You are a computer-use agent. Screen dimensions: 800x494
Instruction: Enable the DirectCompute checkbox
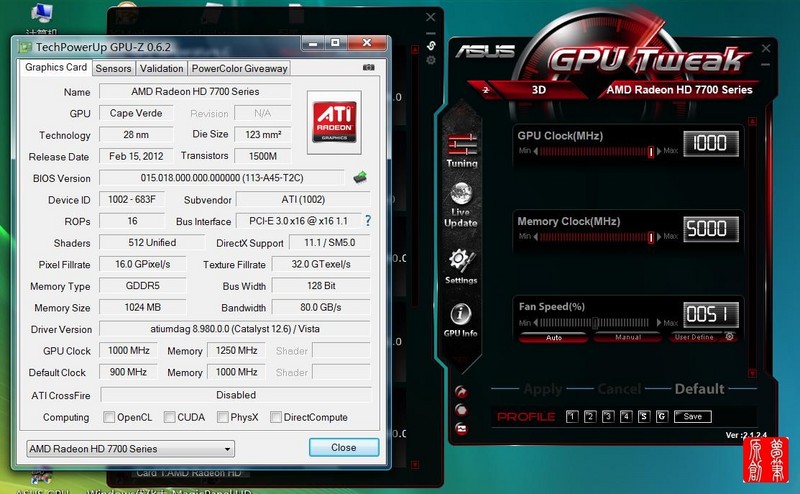pyautogui.click(x=276, y=417)
